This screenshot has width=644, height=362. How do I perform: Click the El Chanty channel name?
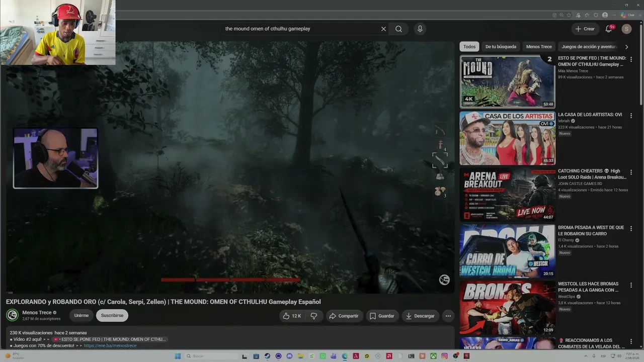[566, 240]
